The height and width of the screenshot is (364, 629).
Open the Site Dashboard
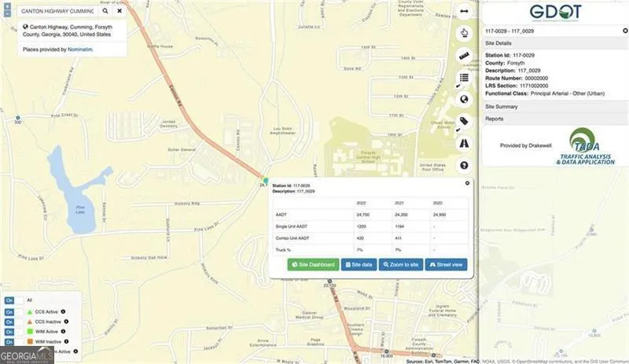pos(313,265)
